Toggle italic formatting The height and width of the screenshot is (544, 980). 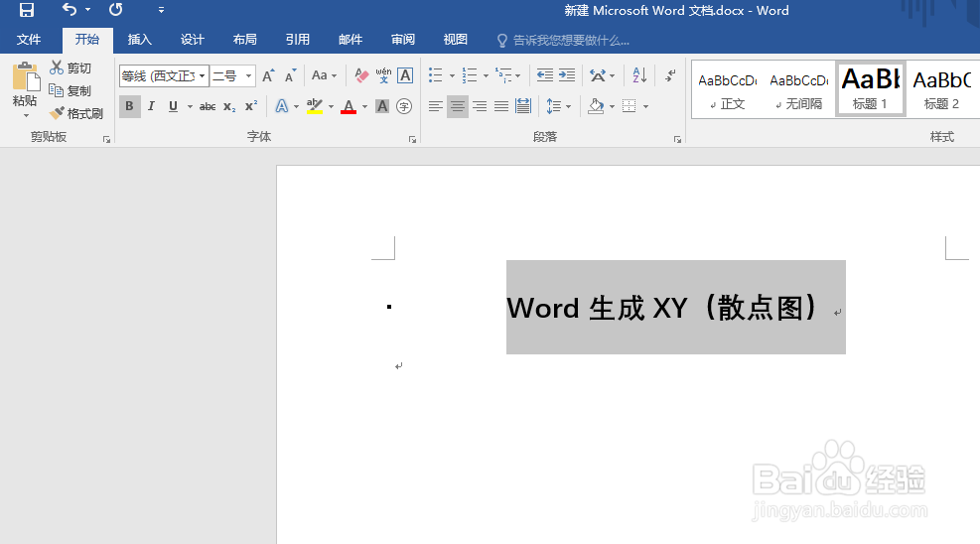tap(151, 106)
